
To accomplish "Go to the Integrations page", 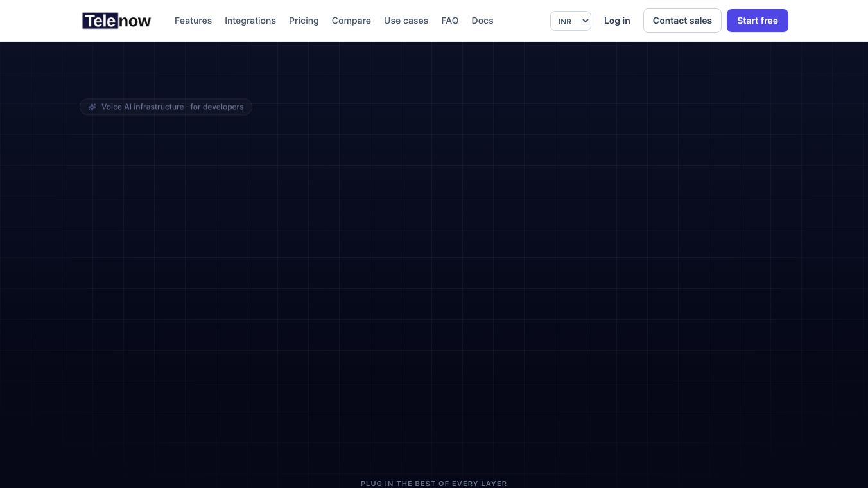I will tap(250, 21).
